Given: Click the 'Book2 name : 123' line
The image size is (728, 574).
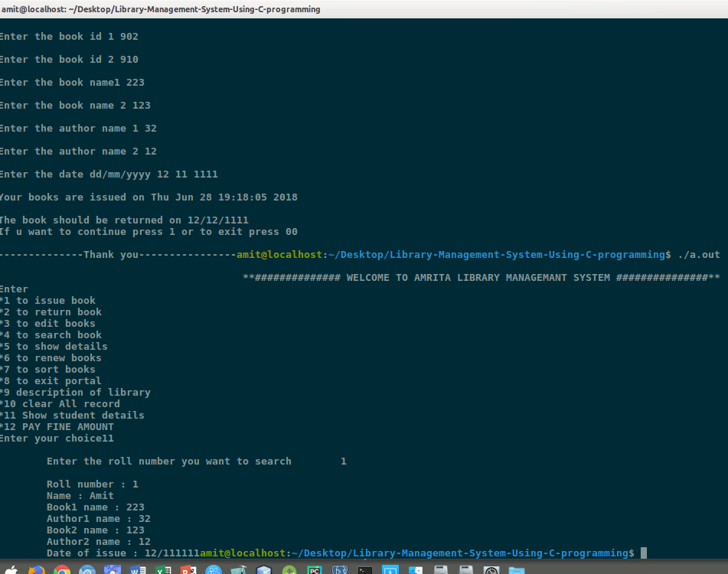Looking at the screenshot, I should click(x=96, y=530).
